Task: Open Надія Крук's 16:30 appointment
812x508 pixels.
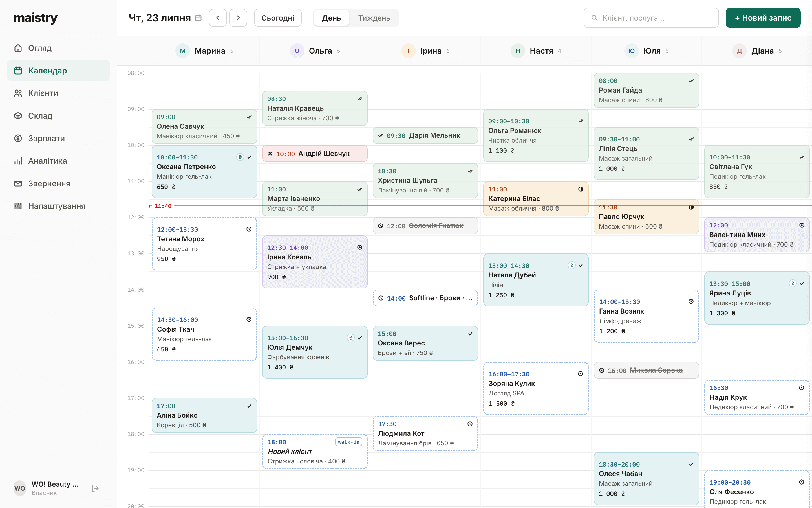Action: click(757, 397)
